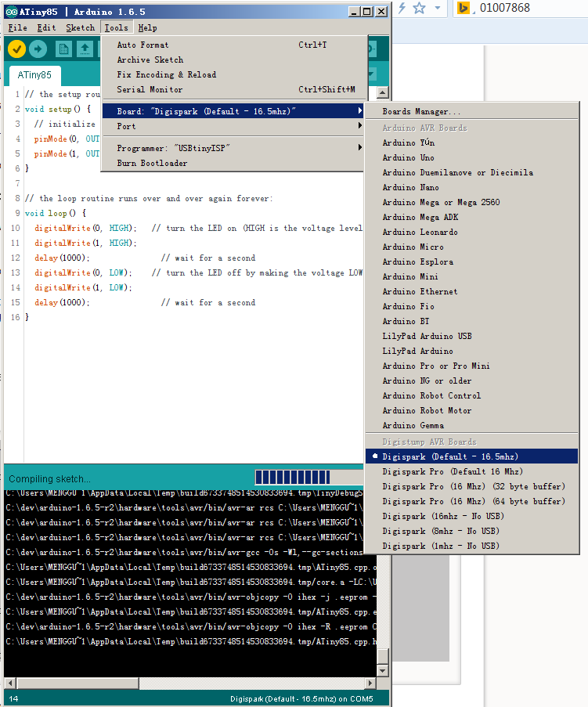Choose the Arduino BT board
The image size is (588, 707).
point(471,321)
